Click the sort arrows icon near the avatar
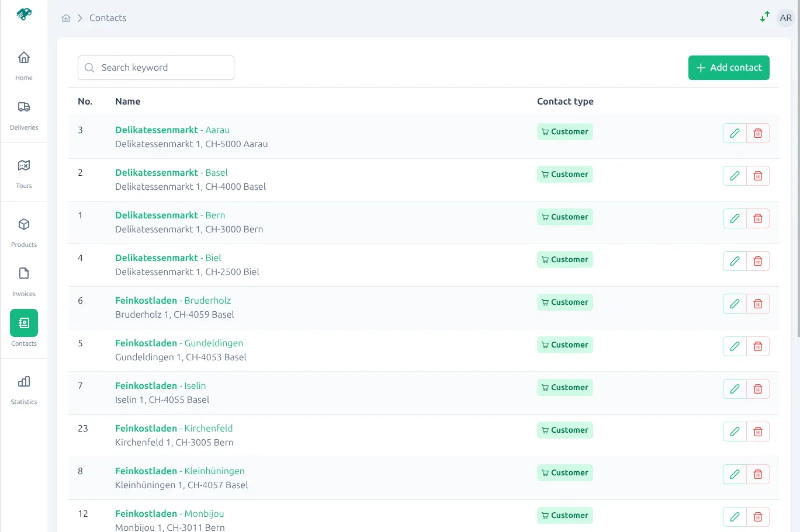The height and width of the screenshot is (532, 800). 764,18
